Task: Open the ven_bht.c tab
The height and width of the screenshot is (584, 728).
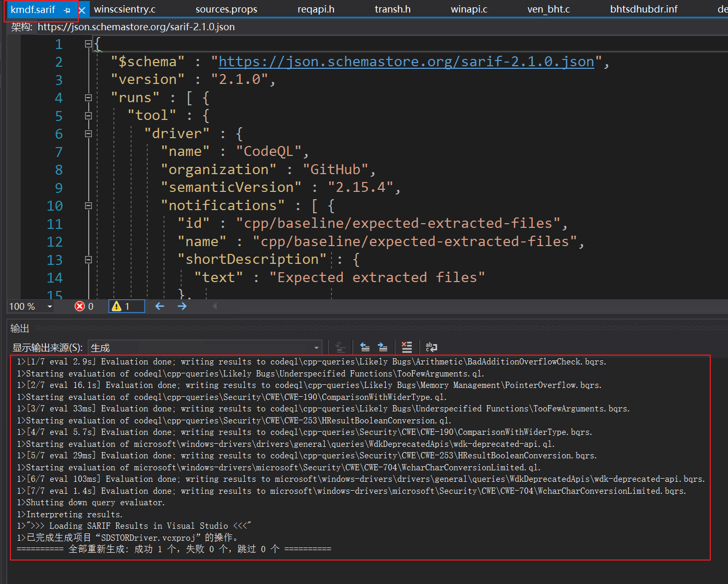Action: tap(548, 9)
